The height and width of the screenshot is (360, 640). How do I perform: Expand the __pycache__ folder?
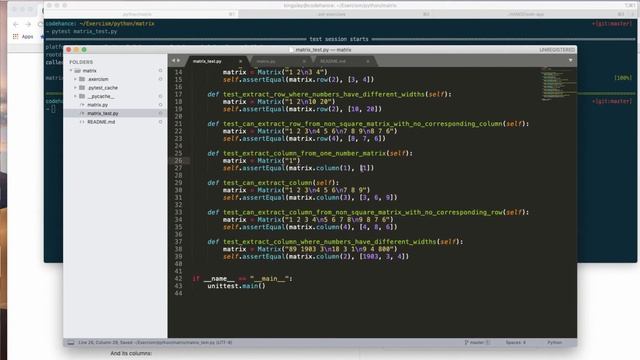[76, 96]
